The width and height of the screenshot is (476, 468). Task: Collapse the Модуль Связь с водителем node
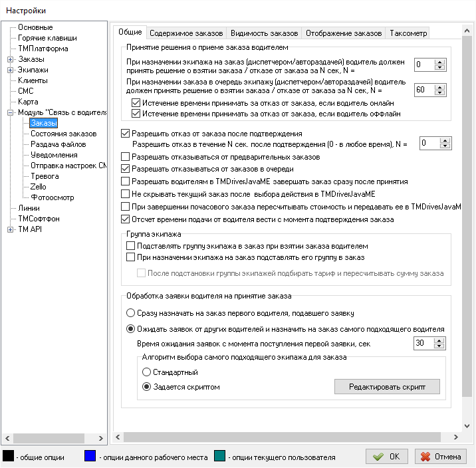[11, 112]
